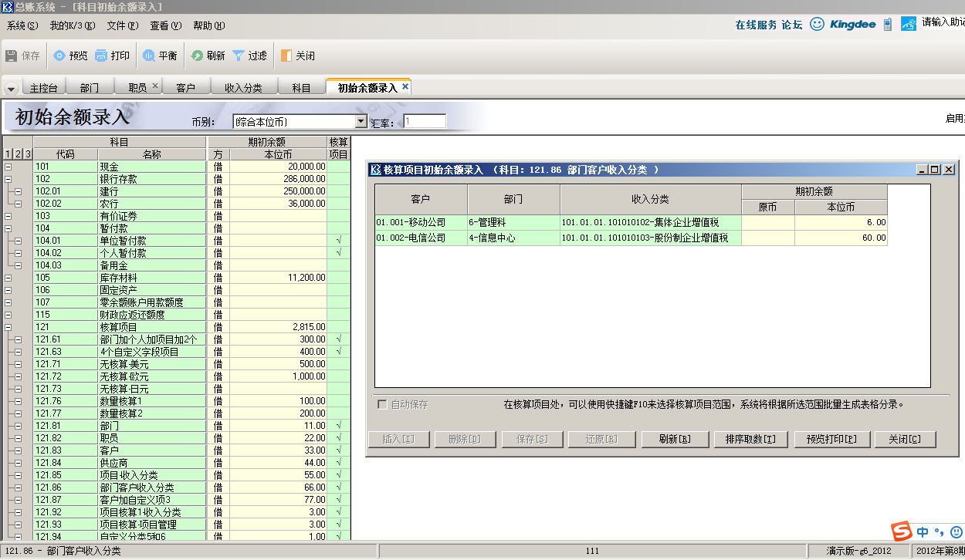
Task: Click the 打印 print toolbar icon
Action: 101,56
